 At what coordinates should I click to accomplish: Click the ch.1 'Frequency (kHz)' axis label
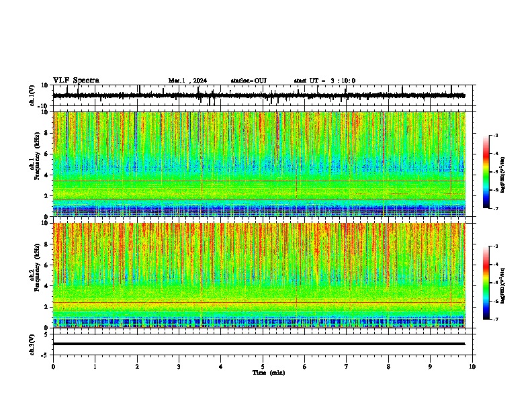pos(38,156)
